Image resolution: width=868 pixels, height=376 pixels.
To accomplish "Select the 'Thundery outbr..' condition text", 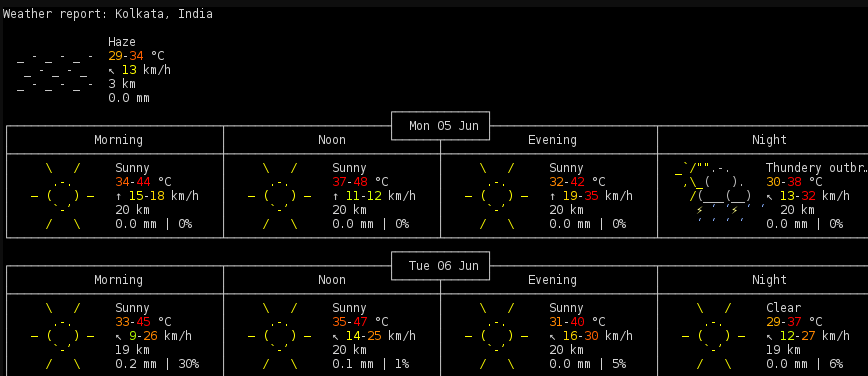I will coord(817,168).
